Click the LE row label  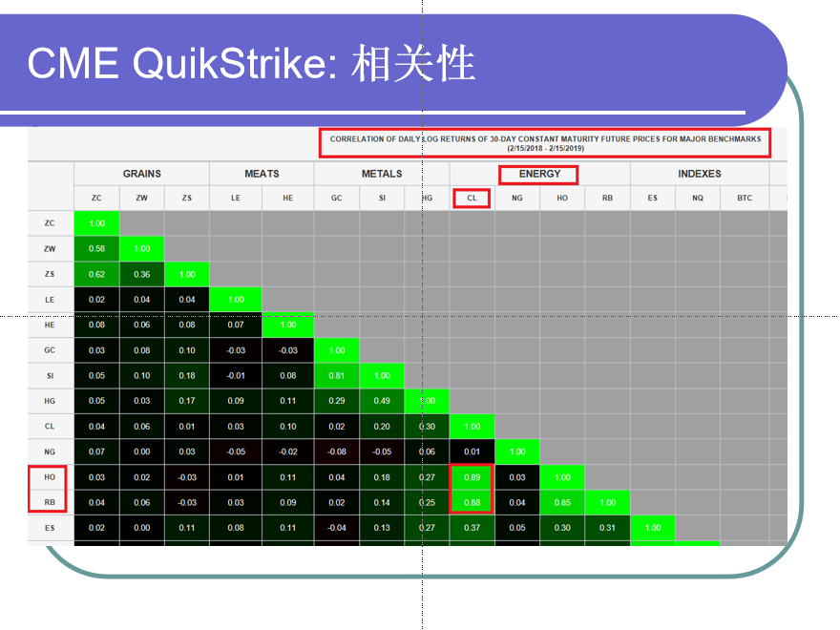click(50, 300)
